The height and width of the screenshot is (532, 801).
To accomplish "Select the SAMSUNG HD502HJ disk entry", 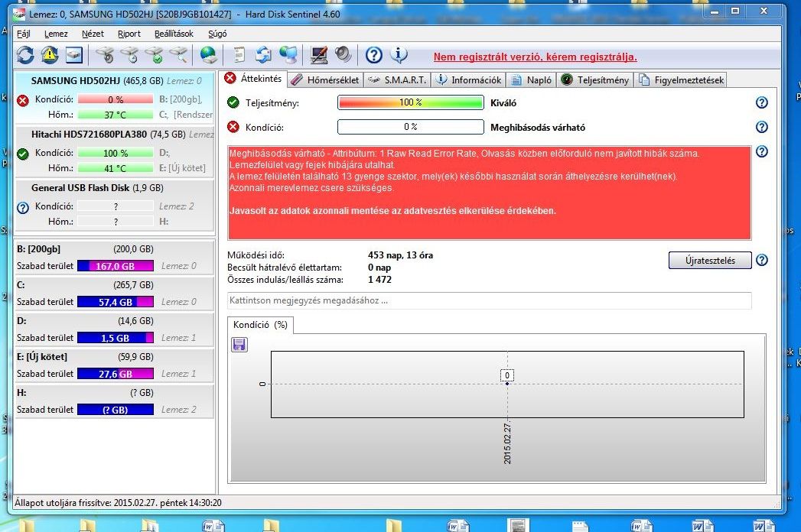I will (115, 98).
